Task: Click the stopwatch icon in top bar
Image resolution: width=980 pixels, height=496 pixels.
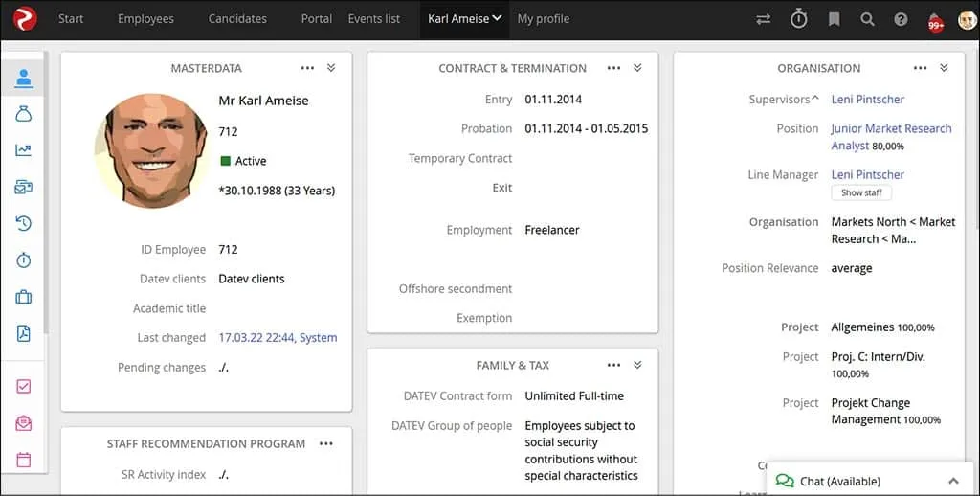Action: click(x=798, y=19)
